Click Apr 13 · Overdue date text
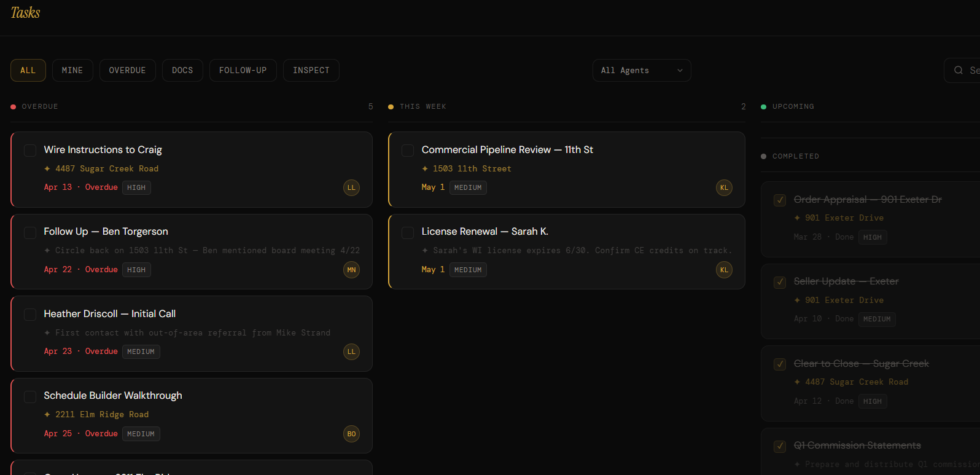Viewport: 980px width, 475px height. coord(80,187)
